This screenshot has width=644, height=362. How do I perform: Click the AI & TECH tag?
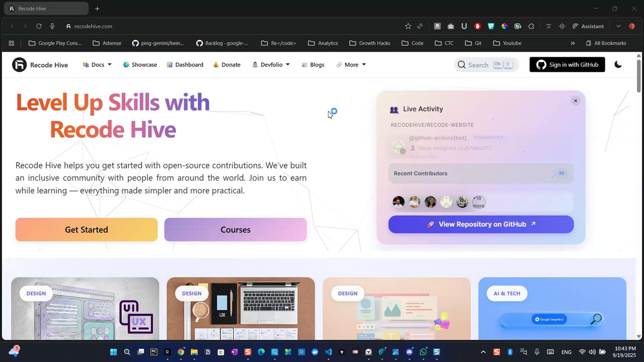(507, 293)
